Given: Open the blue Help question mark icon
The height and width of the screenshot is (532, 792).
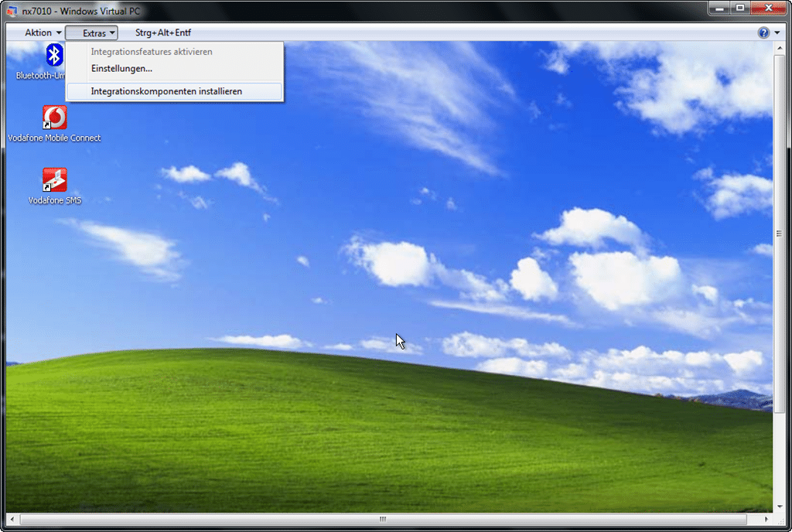Looking at the screenshot, I should (x=763, y=32).
